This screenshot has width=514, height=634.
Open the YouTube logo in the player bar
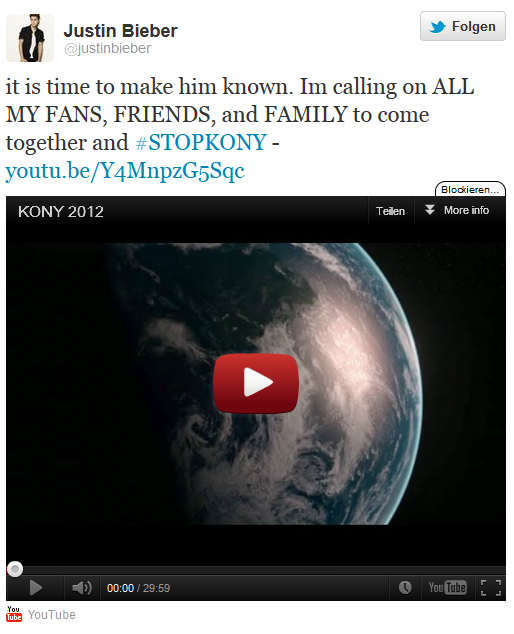pos(447,588)
